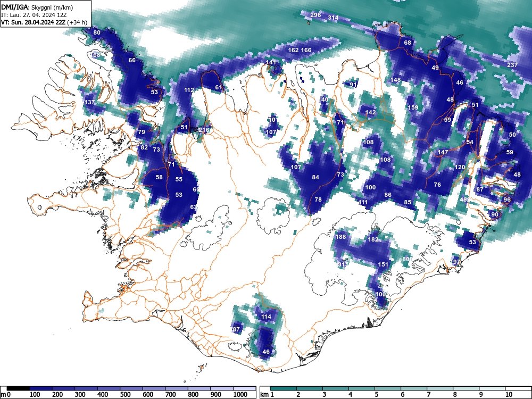532x399 pixels.
Task: Select the map value 188 on the glacier
Action: [x=340, y=237]
